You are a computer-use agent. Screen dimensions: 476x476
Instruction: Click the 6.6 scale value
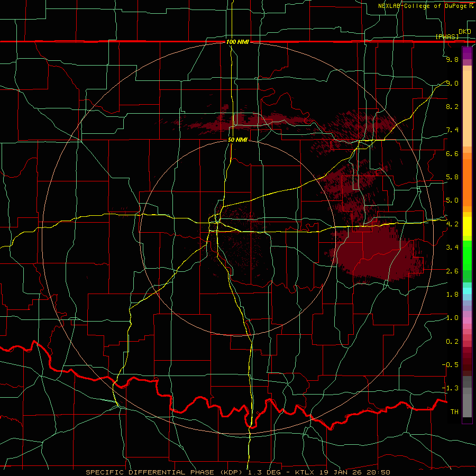coord(452,153)
